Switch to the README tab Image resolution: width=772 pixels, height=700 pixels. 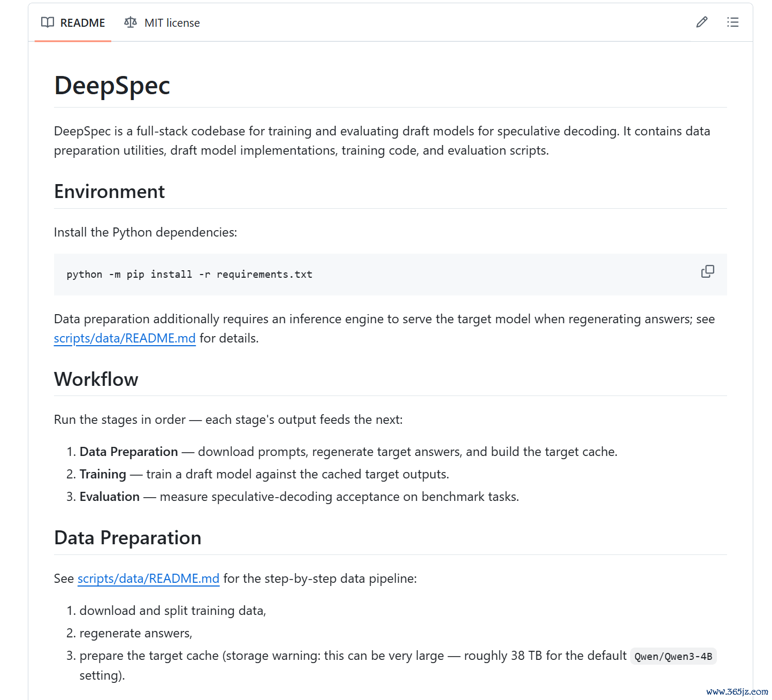(73, 22)
